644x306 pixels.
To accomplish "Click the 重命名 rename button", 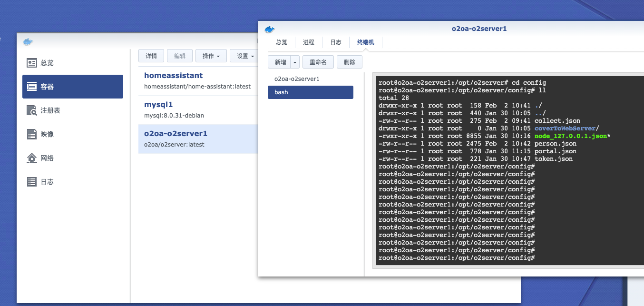I will [318, 62].
